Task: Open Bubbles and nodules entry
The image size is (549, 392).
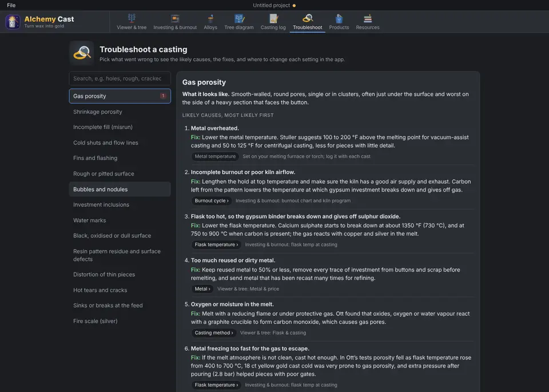Action: tap(120, 189)
